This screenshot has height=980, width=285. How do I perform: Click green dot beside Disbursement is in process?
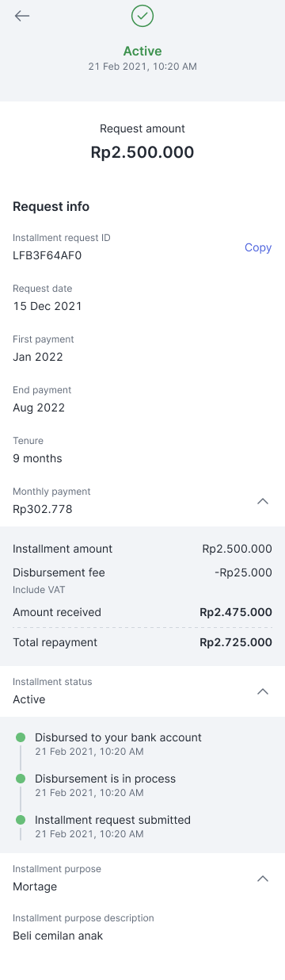pos(21,779)
